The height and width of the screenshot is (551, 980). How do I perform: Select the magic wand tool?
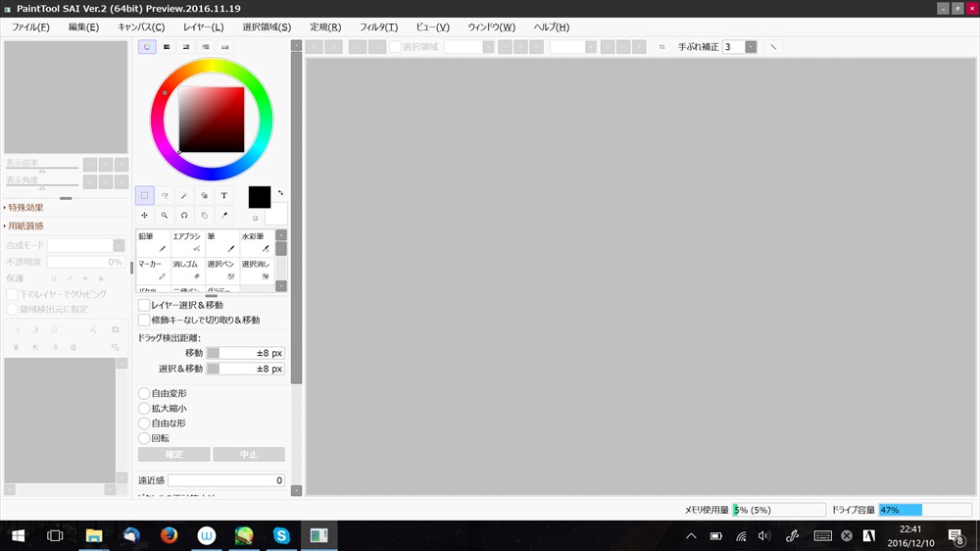184,196
